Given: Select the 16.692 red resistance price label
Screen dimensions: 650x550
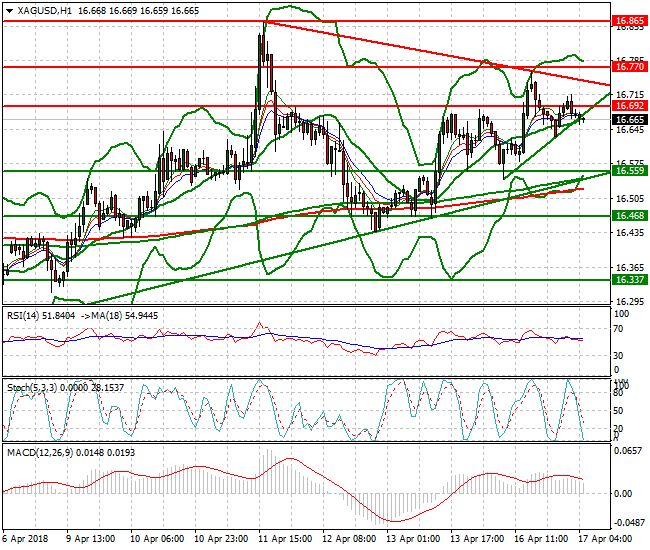Looking at the screenshot, I should [x=630, y=106].
